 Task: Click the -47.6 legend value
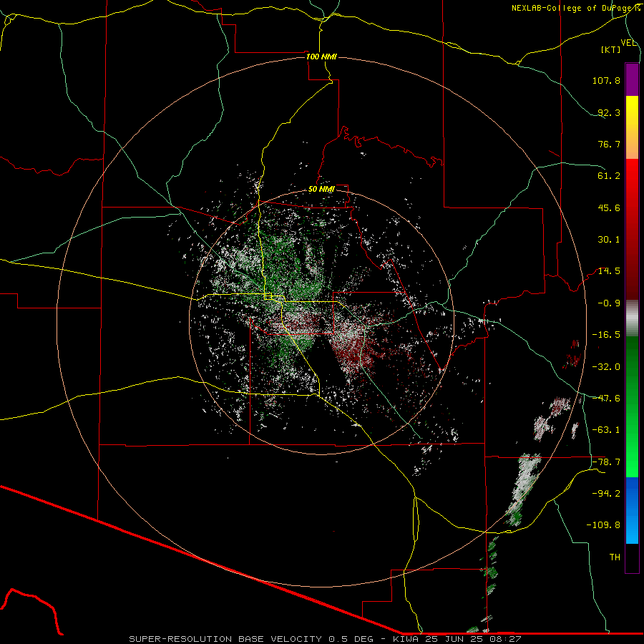[x=606, y=399]
